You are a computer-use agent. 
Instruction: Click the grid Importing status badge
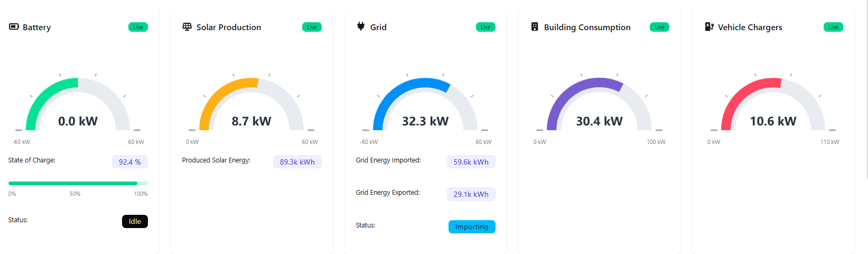[x=472, y=226]
